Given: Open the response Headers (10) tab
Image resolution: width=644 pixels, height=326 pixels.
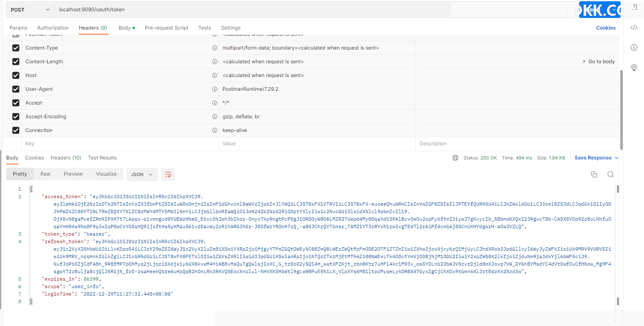Looking at the screenshot, I should (66, 158).
